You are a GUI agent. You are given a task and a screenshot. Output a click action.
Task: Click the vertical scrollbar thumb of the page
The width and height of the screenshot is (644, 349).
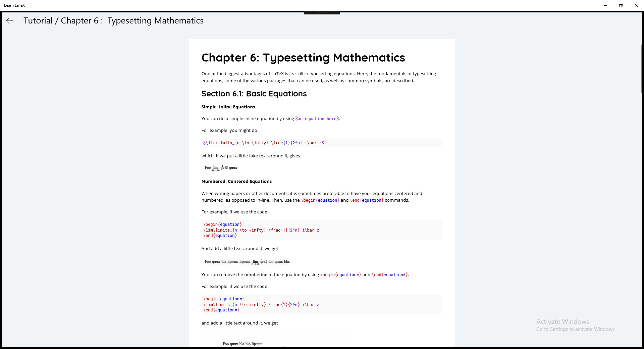[641, 68]
